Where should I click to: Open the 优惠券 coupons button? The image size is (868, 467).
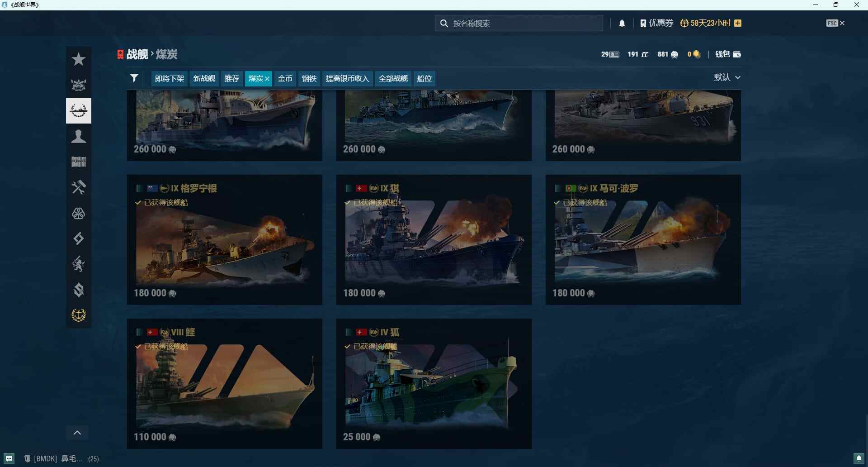(x=657, y=23)
